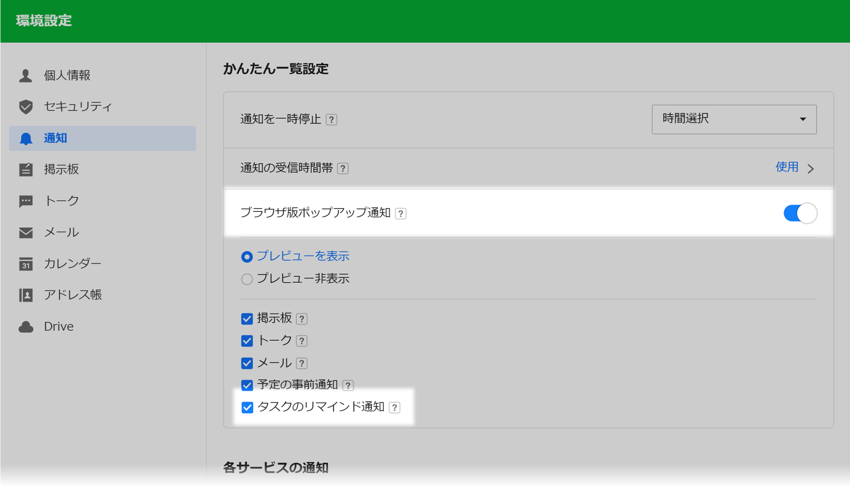Click the cloud icon for Drive

tap(26, 327)
